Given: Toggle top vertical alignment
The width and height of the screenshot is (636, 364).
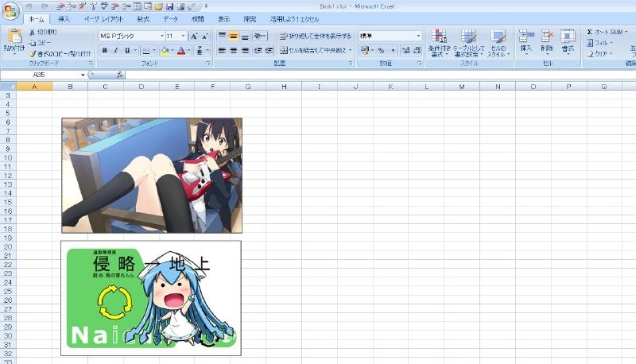Looking at the screenshot, I should coord(222,36).
